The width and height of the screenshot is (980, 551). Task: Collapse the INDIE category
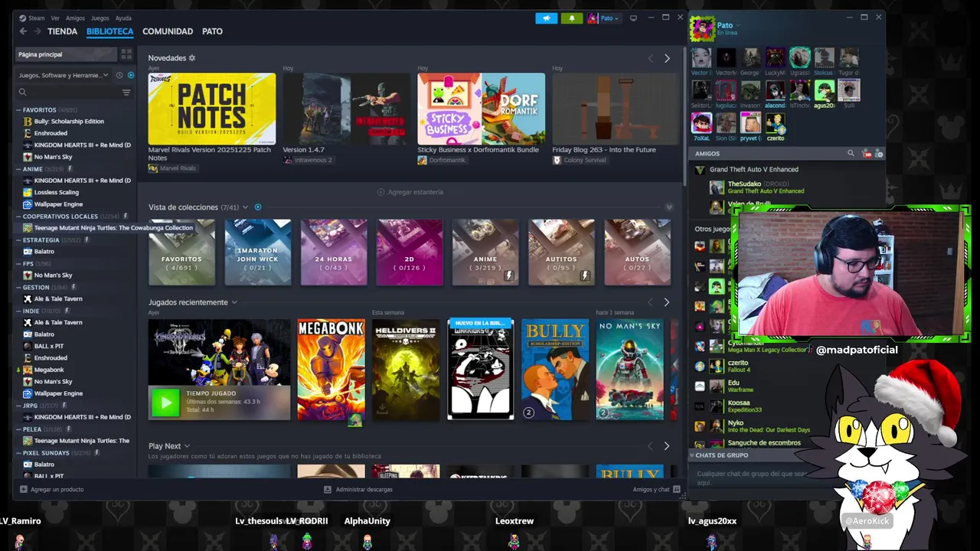18,311
